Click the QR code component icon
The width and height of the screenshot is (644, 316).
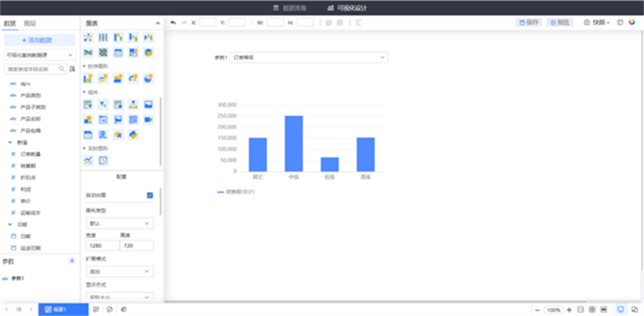click(x=133, y=120)
